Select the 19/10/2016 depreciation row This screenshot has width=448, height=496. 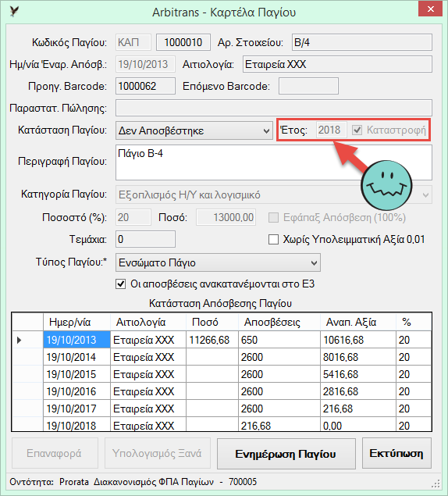click(x=222, y=391)
